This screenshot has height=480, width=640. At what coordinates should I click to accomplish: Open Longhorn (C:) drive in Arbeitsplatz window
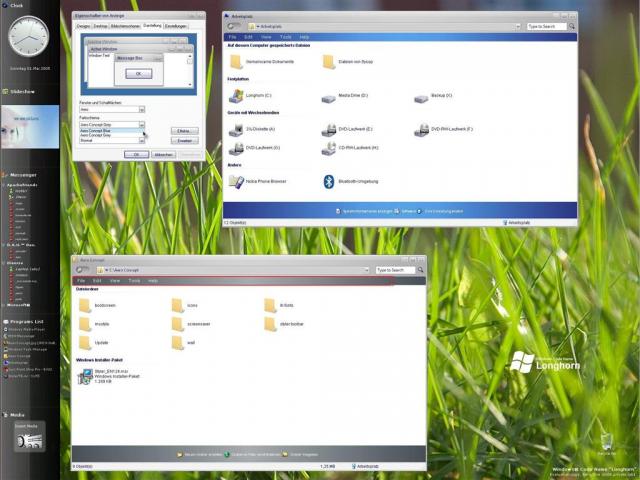[236, 96]
